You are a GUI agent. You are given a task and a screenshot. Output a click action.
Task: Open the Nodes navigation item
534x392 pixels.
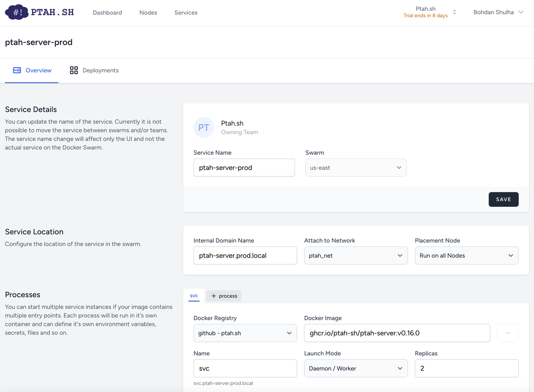point(148,13)
